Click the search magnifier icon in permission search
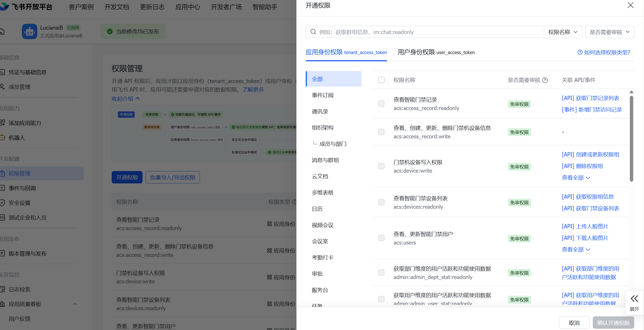644x330 pixels. 313,32
